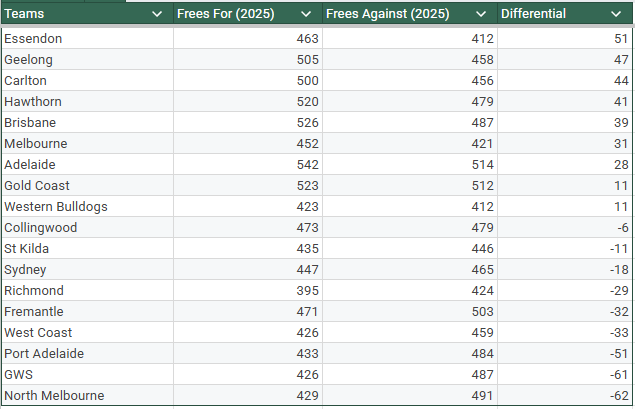635x409 pixels.
Task: Click Fremantle's Frees Against value 503
Action: pyautogui.click(x=482, y=312)
